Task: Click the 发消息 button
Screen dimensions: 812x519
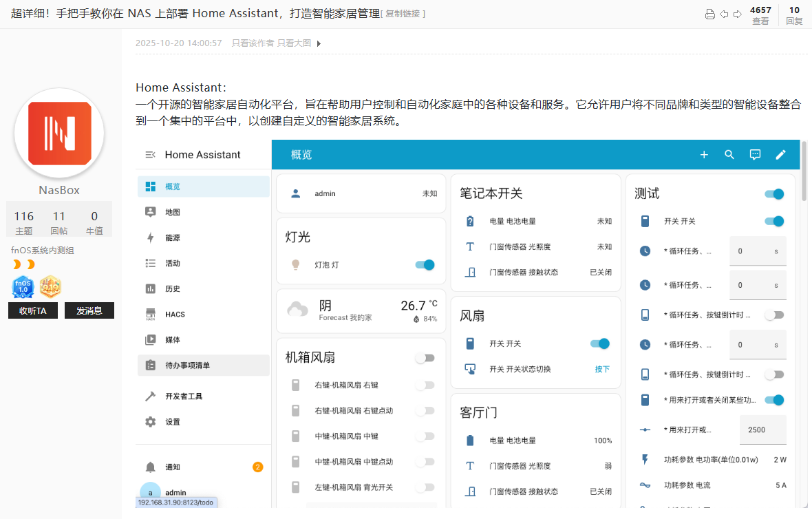Action: [x=89, y=310]
